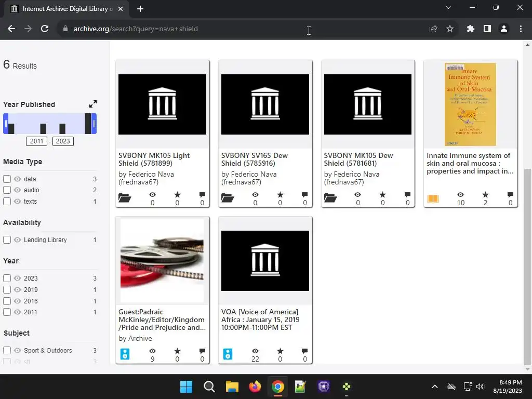532x399 pixels.
Task: Toggle the eye icon next to data
Action: 17,179
